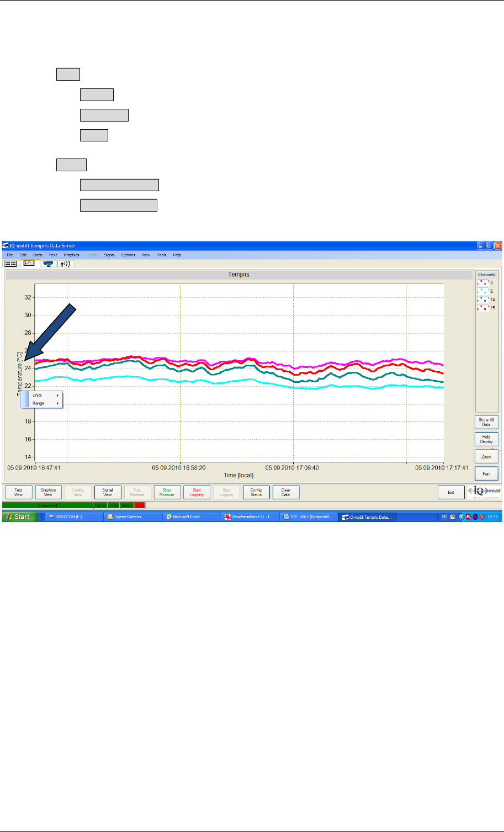Click the Start Logging button
This screenshot has width=504, height=832.
pos(197,492)
